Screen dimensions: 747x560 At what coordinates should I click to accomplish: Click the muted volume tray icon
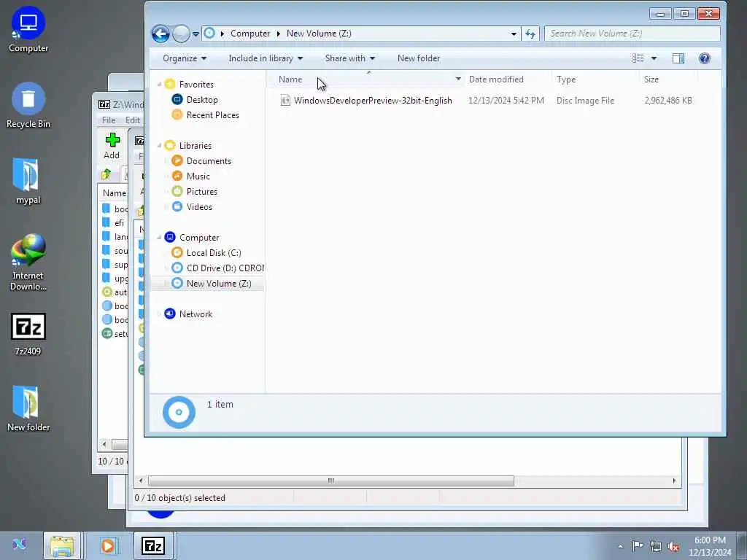tap(673, 547)
